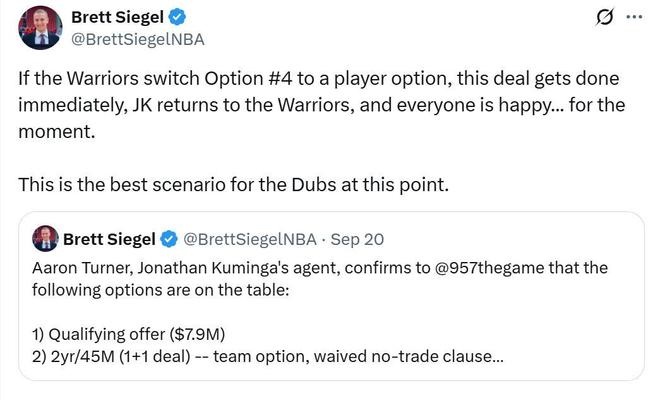
Task: Click "Aaron Turner" in the quoted post
Action: 78,268
